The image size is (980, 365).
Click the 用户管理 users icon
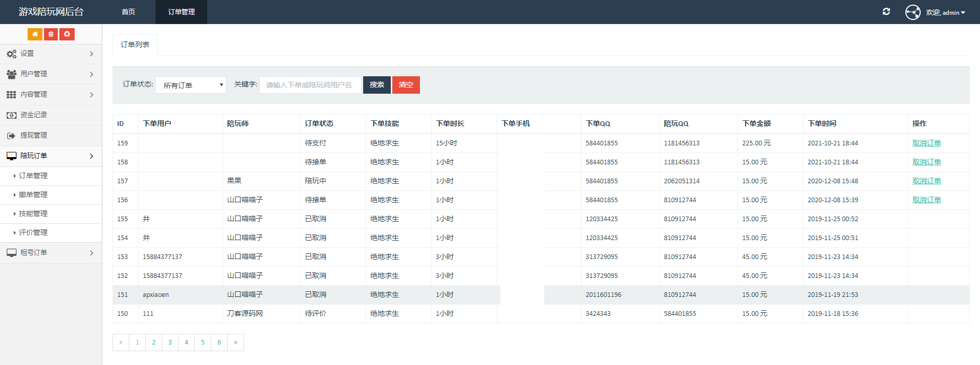pyautogui.click(x=11, y=74)
